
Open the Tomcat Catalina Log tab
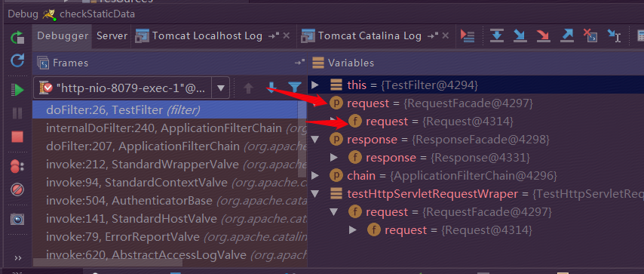tap(370, 35)
